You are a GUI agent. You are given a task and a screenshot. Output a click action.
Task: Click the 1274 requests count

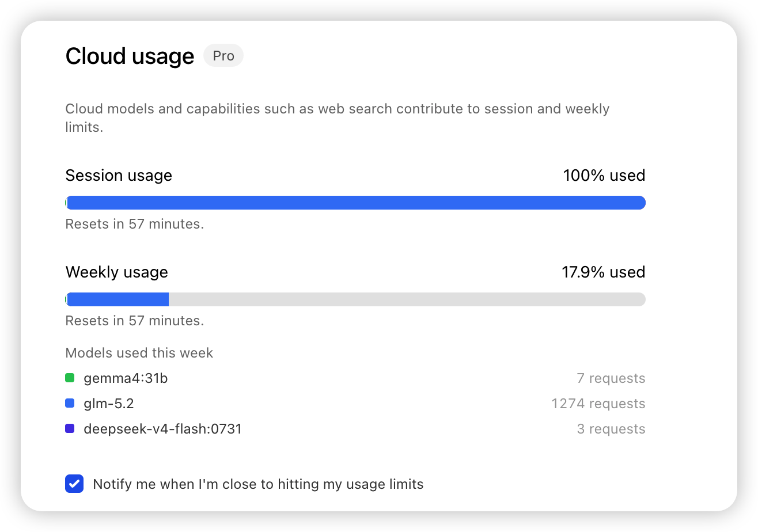tap(598, 404)
